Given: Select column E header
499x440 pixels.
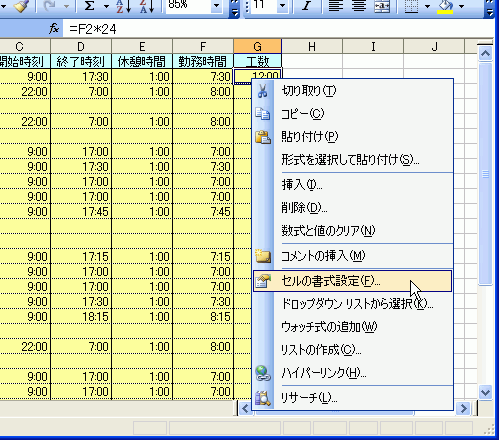Looking at the screenshot, I should tap(142, 46).
